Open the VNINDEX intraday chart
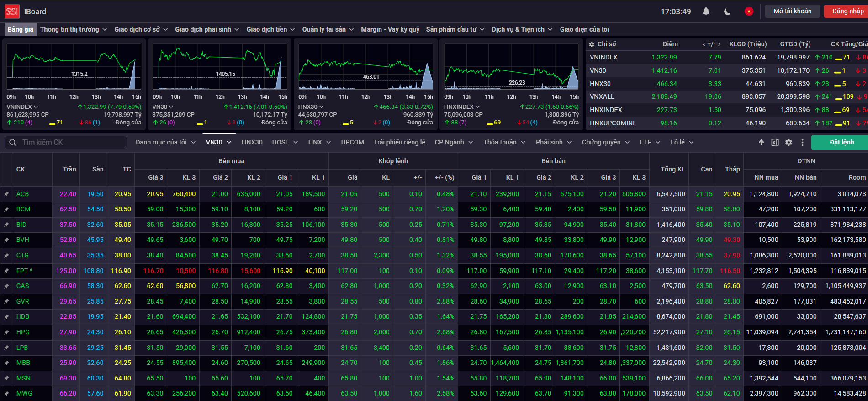 (x=74, y=66)
